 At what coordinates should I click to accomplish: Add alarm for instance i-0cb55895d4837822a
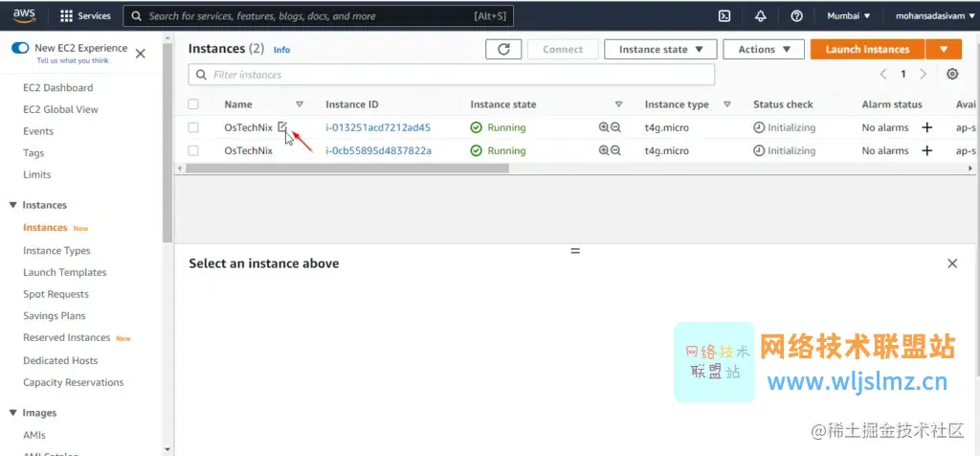[x=926, y=150]
